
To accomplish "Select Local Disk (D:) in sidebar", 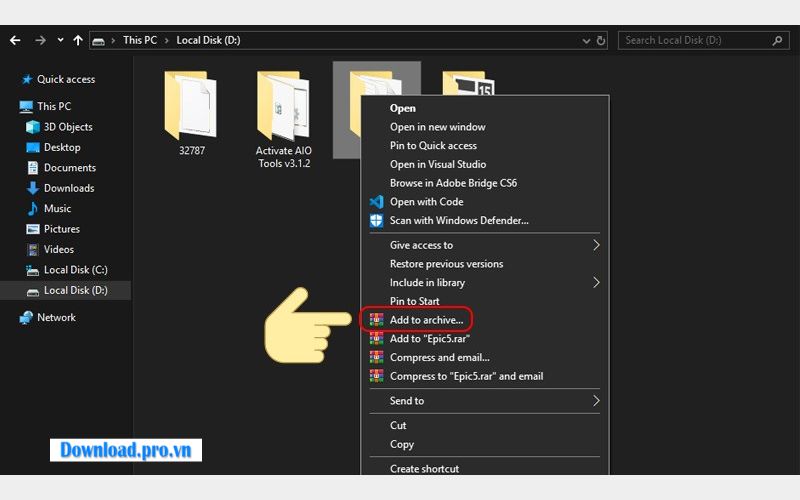I will pyautogui.click(x=76, y=290).
